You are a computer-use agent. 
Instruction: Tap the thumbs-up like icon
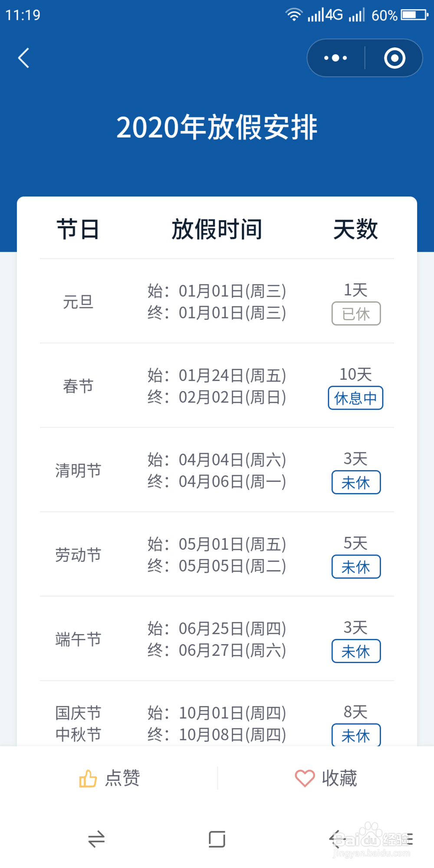click(x=88, y=778)
